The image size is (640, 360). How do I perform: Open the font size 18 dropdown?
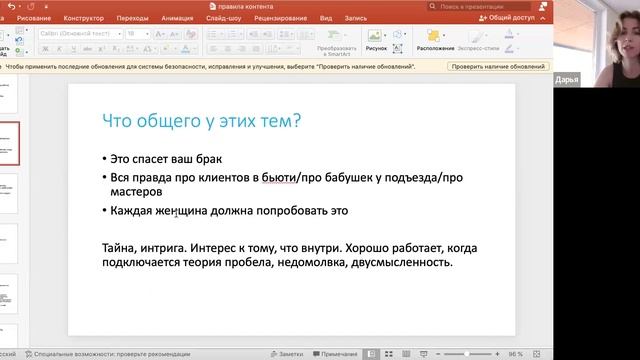point(147,34)
